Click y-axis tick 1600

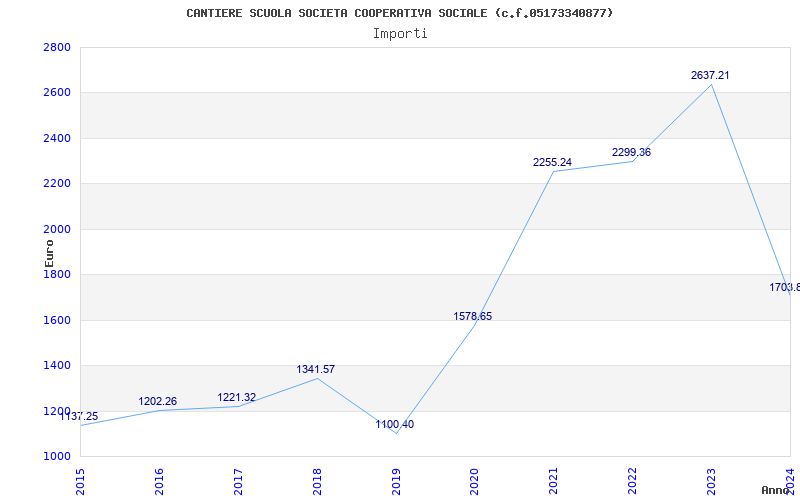click(57, 320)
